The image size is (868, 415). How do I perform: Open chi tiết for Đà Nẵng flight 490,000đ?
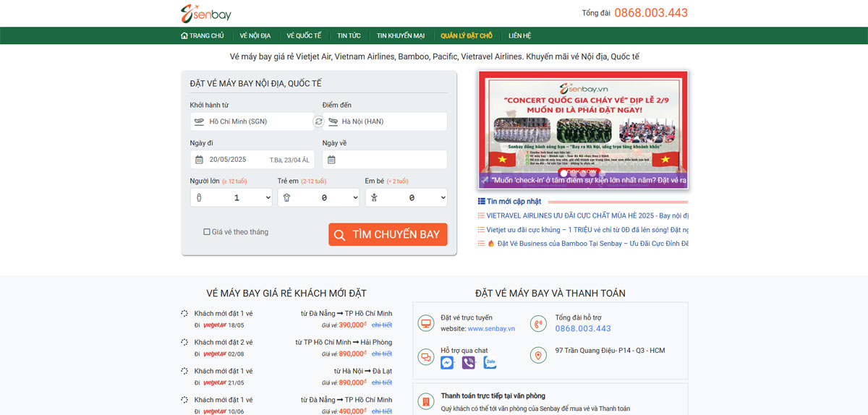click(x=382, y=411)
